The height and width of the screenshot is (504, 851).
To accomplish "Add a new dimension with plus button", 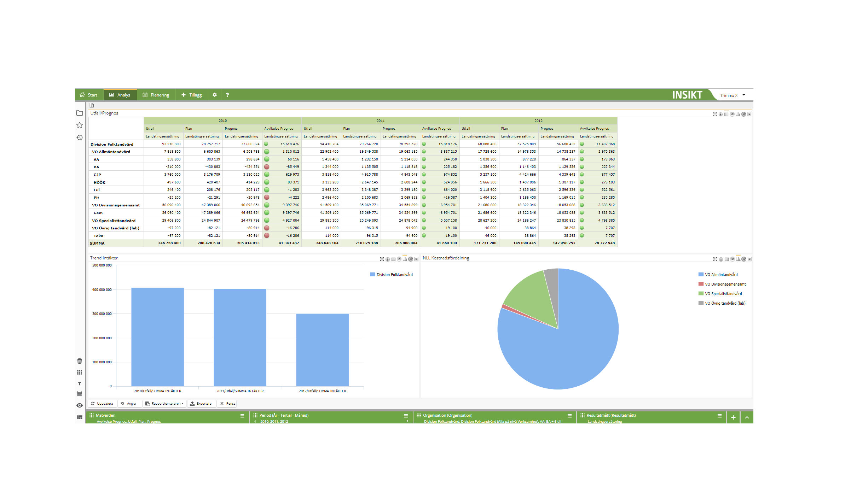I will (734, 417).
